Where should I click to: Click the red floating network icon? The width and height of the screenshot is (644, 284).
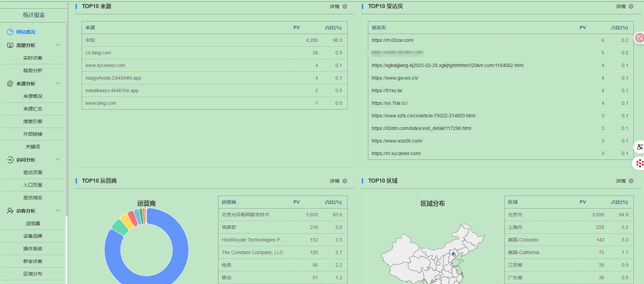pyautogui.click(x=639, y=164)
